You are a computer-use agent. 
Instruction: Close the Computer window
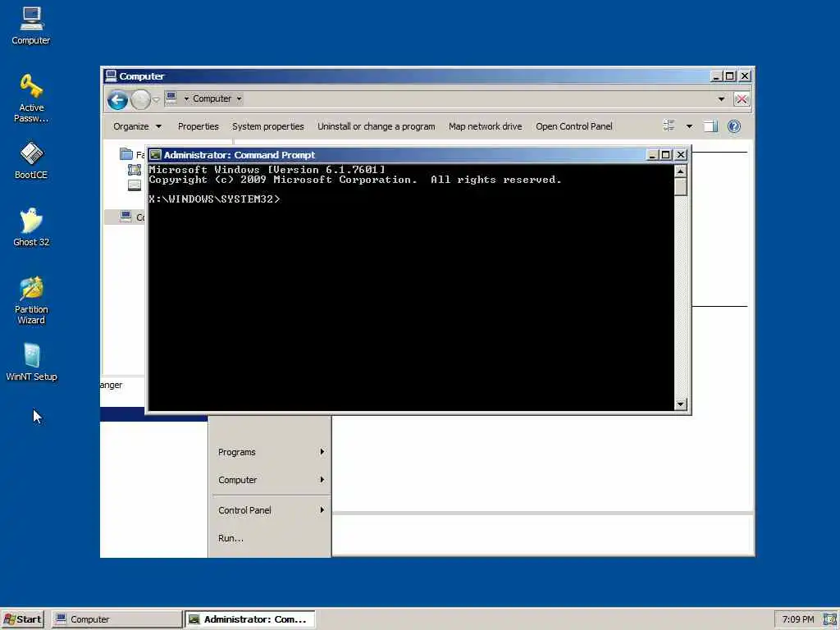[x=745, y=76]
